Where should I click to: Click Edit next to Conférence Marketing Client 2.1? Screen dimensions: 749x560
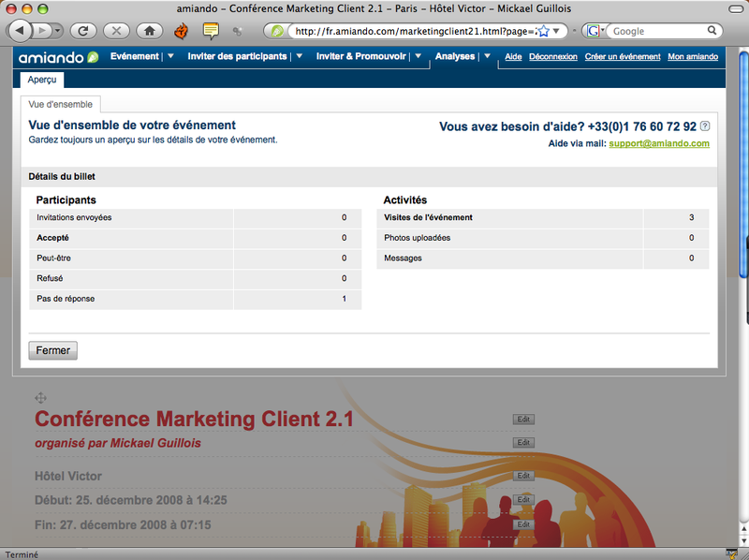tap(523, 419)
